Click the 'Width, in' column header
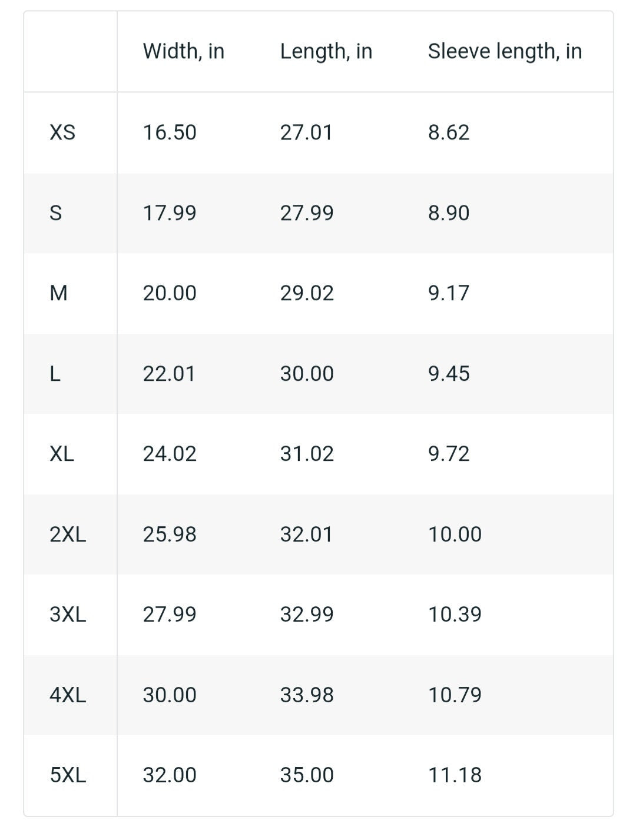The width and height of the screenshot is (636, 840). (x=184, y=51)
